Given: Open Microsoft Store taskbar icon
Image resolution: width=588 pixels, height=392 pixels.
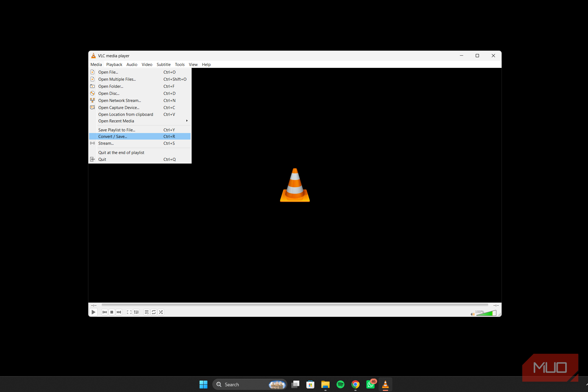Looking at the screenshot, I should tap(310, 385).
